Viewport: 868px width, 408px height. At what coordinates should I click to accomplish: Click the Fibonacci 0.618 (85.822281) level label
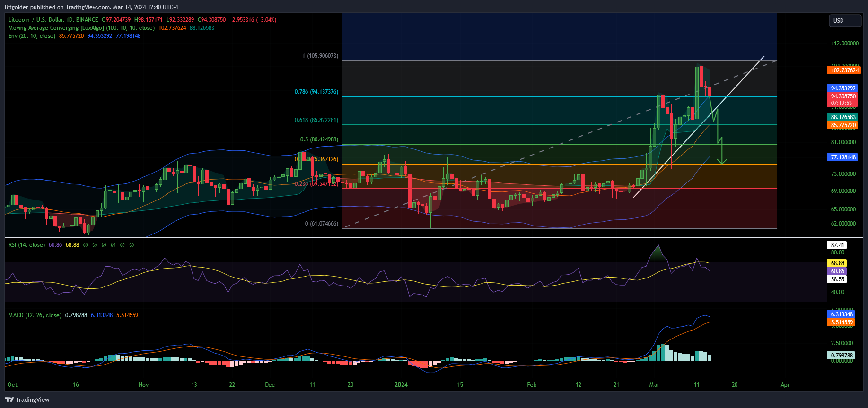coord(316,120)
